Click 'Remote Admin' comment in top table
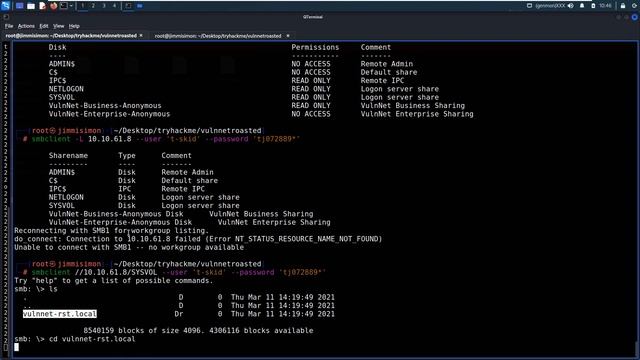 (387, 64)
